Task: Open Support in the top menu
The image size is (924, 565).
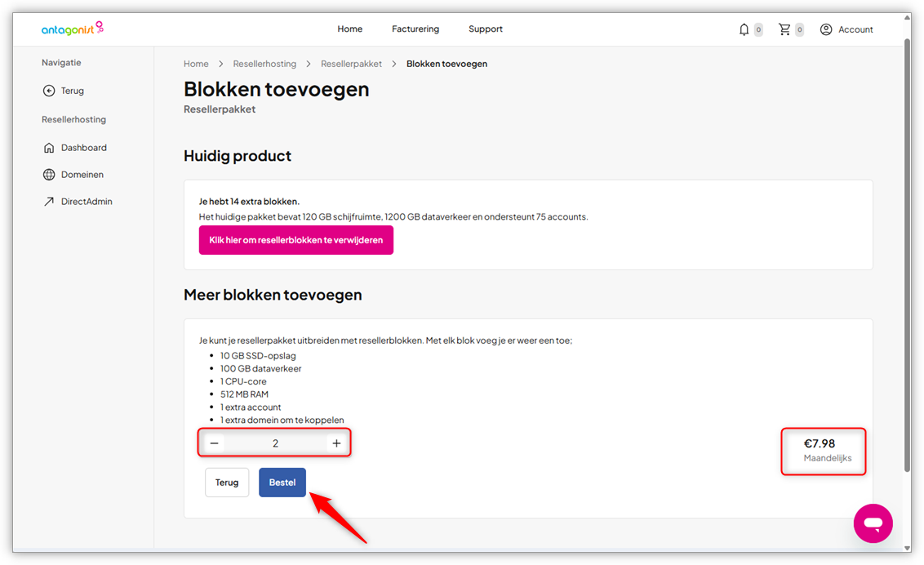Action: (x=485, y=29)
